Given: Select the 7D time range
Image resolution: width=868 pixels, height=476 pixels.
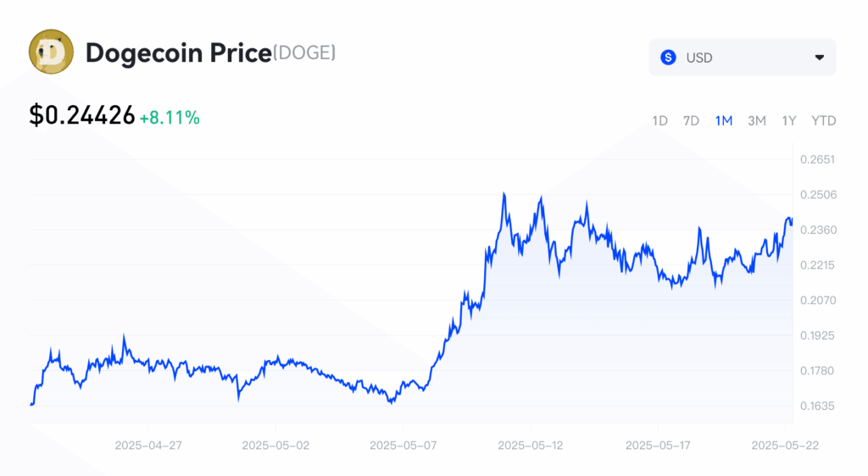Looking at the screenshot, I should [x=692, y=120].
